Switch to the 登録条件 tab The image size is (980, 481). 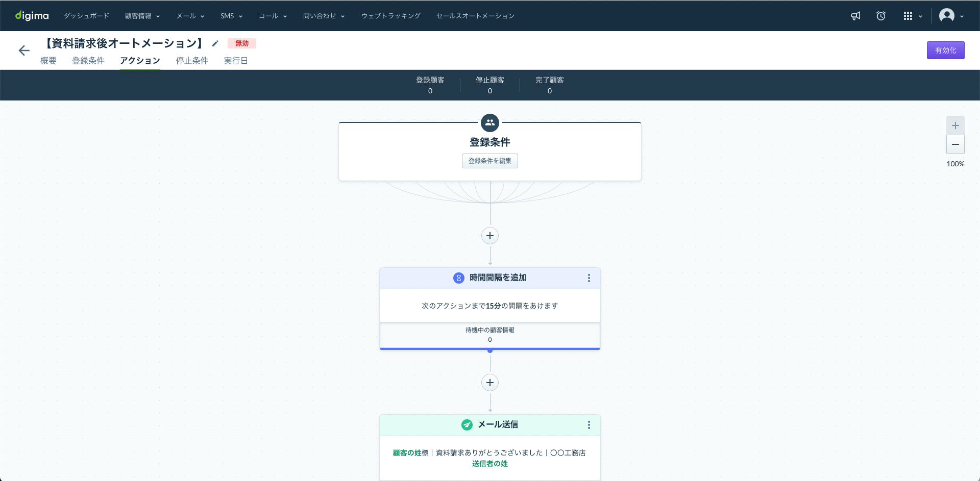click(x=88, y=61)
